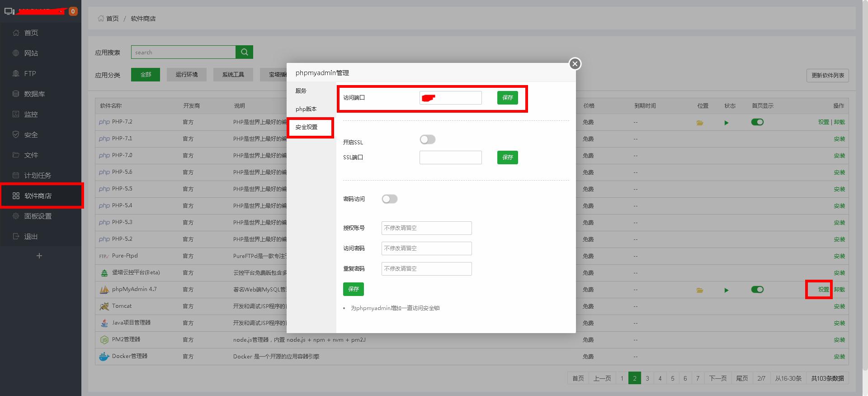This screenshot has height=396, width=868.
Task: Click 设置 link for phpMyAdmin 4.7
Action: [824, 290]
